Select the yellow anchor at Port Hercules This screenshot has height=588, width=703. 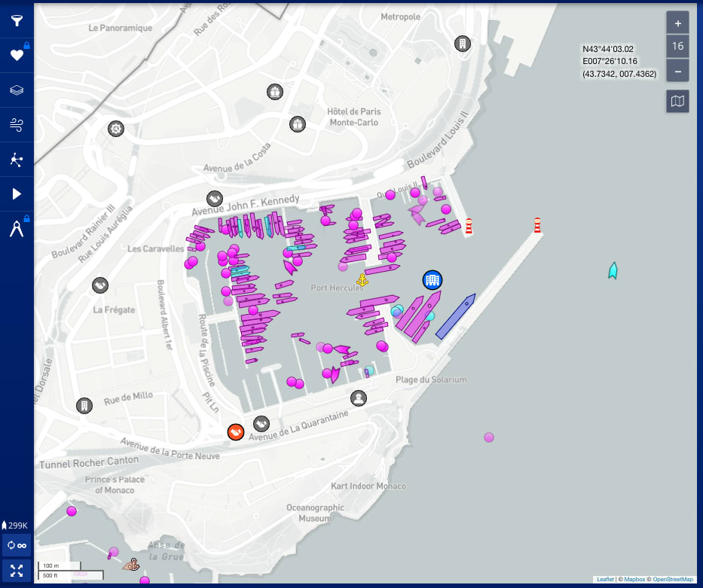pyautogui.click(x=362, y=280)
